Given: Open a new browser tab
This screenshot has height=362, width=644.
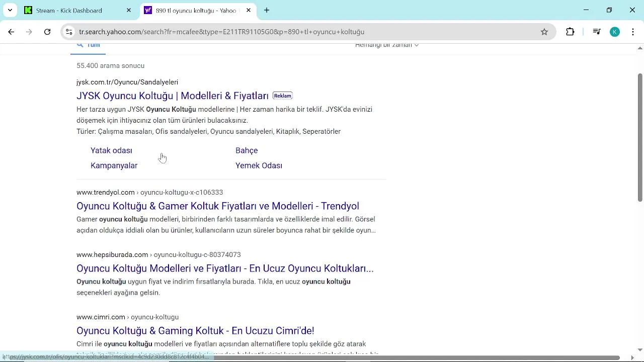Looking at the screenshot, I should (x=267, y=10).
